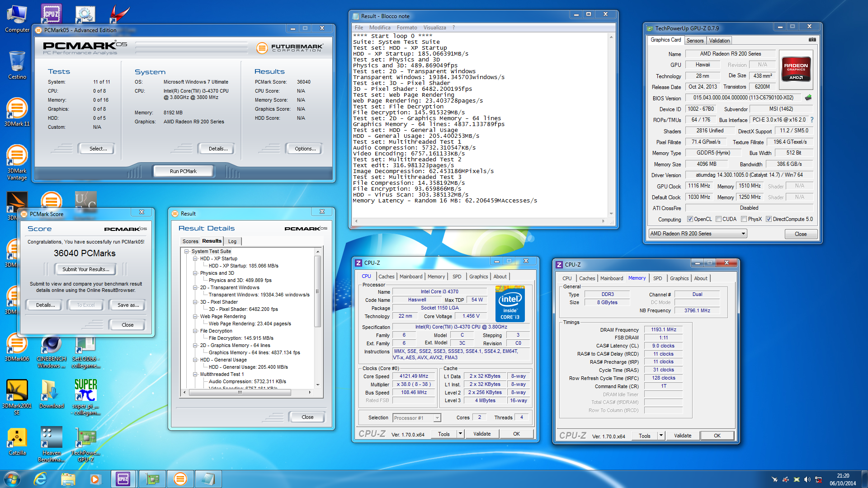Launch the super_pi desktop shortcut
The image size is (868, 488).
[x=85, y=397]
